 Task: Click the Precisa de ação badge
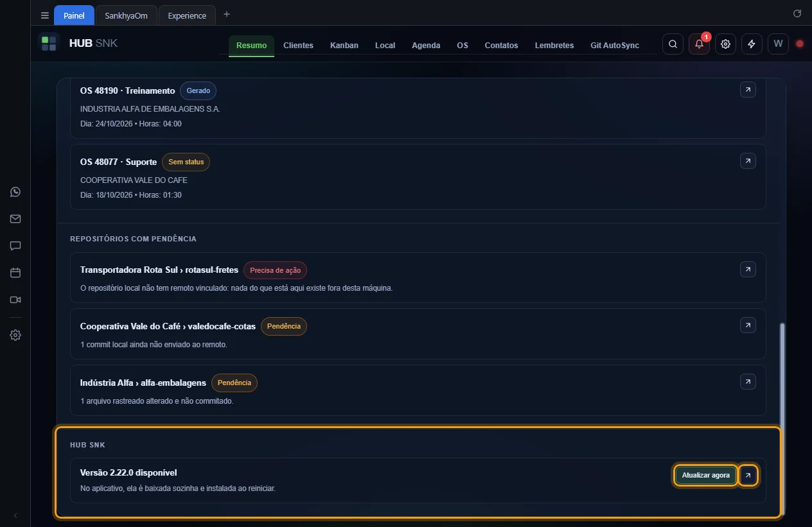coord(275,270)
